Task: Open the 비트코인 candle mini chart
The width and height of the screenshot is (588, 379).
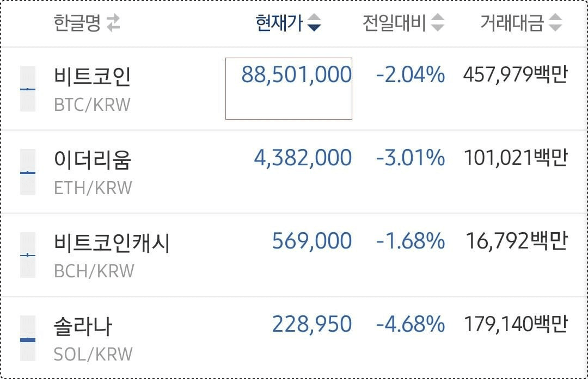Action: pyautogui.click(x=28, y=89)
